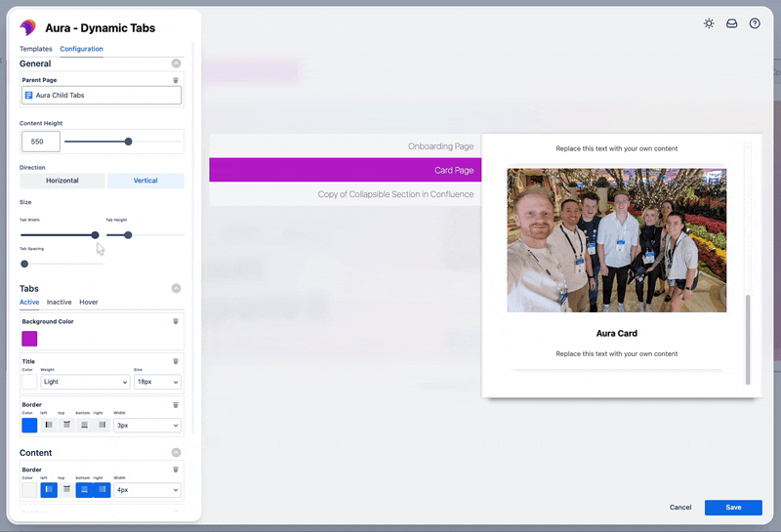Open the Content Border color swatch
The width and height of the screenshot is (781, 532).
click(29, 490)
